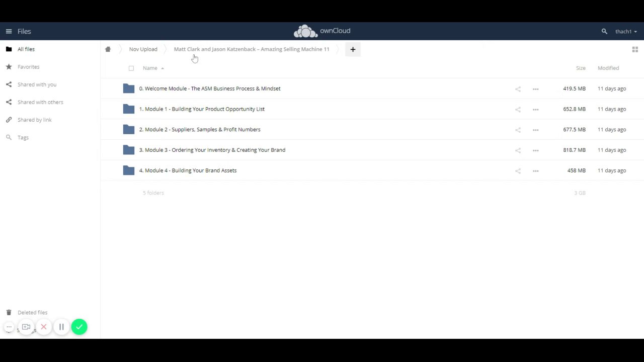Click the ownCloud logo
Viewport: 644px width, 362px height.
point(322,31)
